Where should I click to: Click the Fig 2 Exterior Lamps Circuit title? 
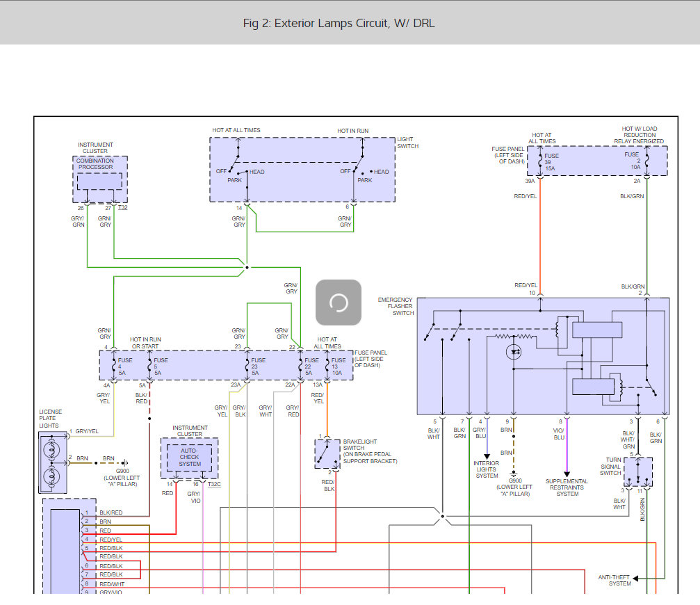(339, 23)
